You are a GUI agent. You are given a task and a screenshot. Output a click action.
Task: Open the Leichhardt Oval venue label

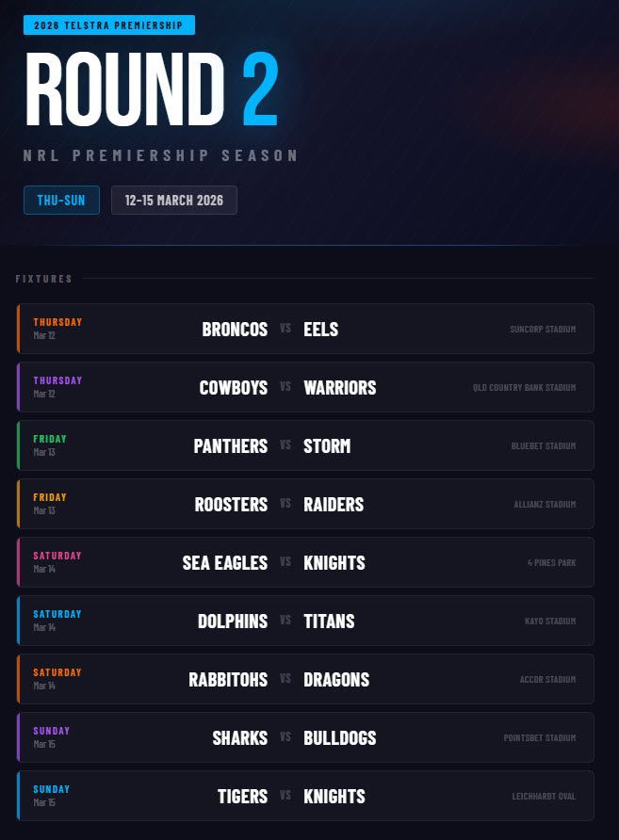tap(544, 797)
